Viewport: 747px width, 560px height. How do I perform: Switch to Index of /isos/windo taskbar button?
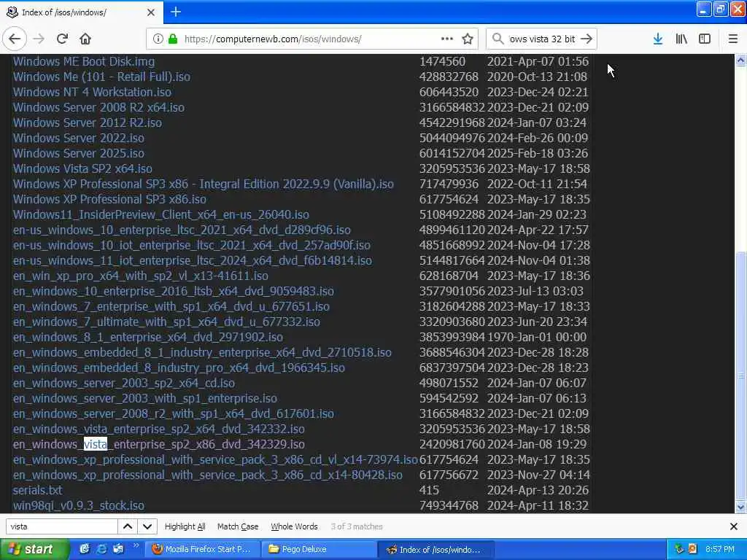[436, 549]
